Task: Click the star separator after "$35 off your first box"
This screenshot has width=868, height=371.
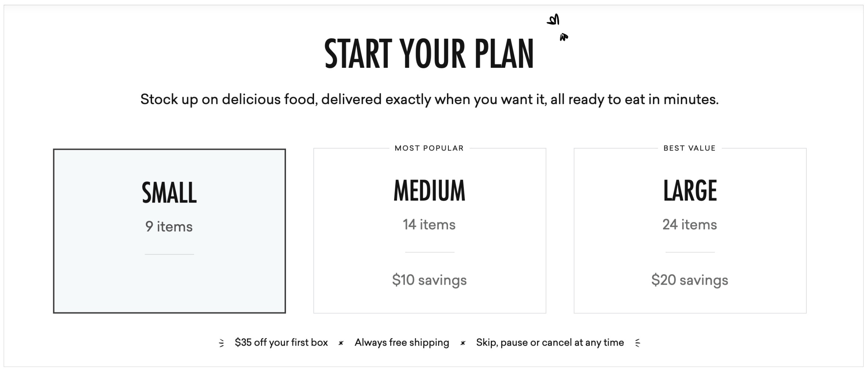Action: (x=341, y=343)
